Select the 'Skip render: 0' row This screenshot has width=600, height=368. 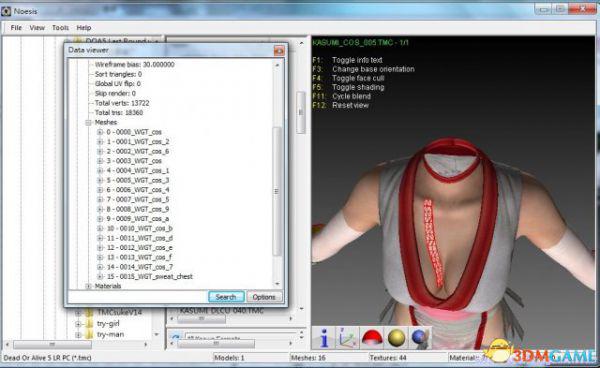pos(115,93)
